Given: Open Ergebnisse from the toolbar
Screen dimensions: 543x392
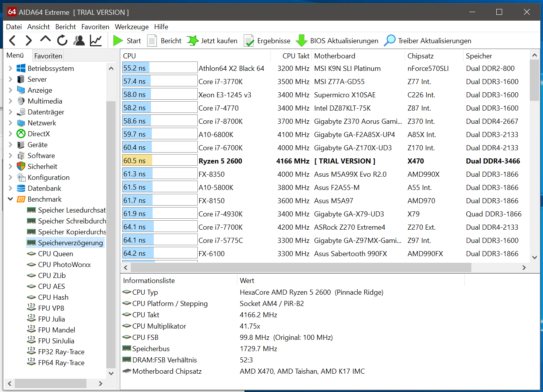Looking at the screenshot, I should pos(267,40).
